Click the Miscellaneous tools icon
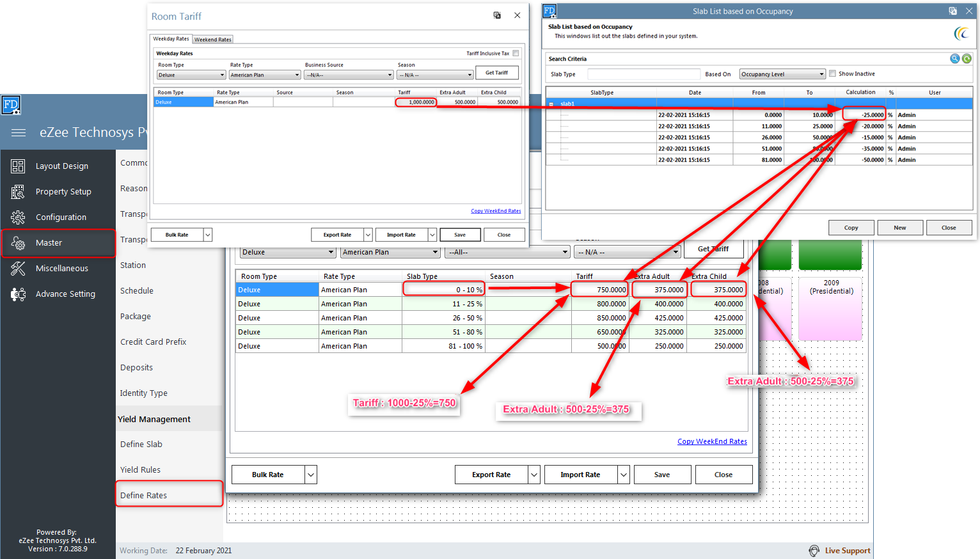 pos(18,269)
